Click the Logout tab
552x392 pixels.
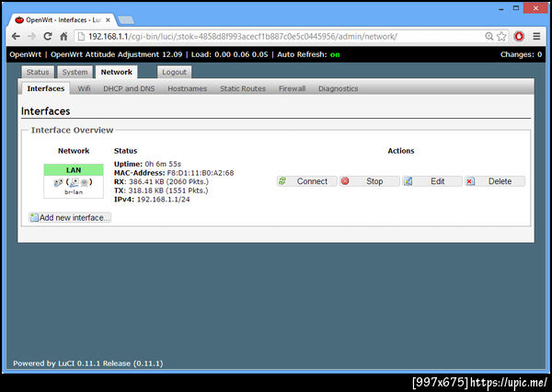pyautogui.click(x=174, y=72)
